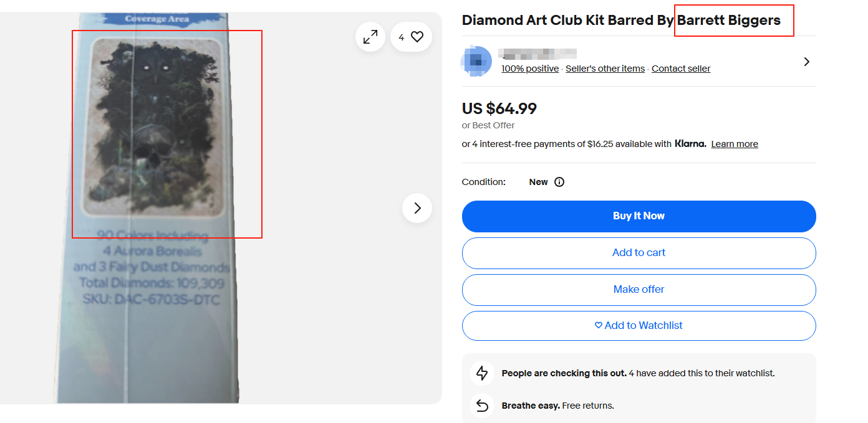View the seller's other items
Viewport: 868px width, 423px height.
coord(605,69)
